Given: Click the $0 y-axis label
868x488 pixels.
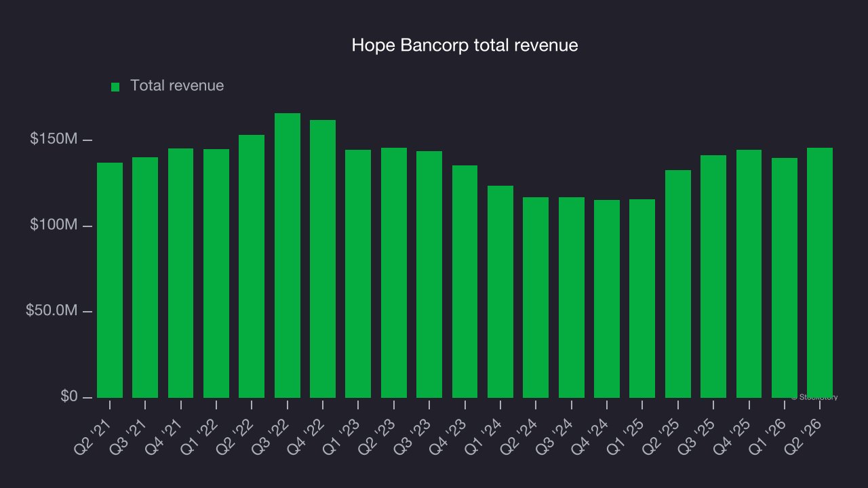Looking at the screenshot, I should pyautogui.click(x=68, y=396).
